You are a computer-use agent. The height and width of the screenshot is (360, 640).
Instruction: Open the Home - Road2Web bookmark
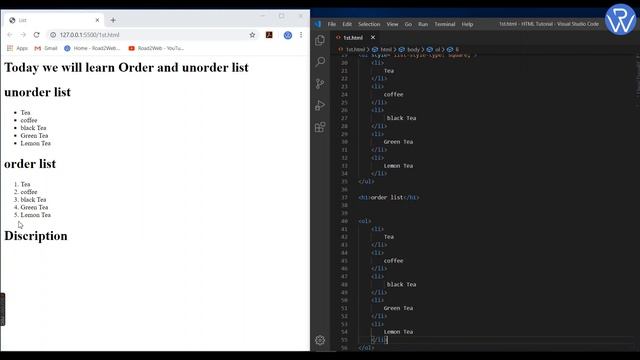(92, 48)
